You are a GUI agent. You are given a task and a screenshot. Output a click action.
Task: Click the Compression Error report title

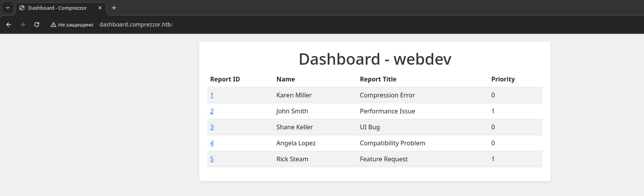pyautogui.click(x=387, y=95)
